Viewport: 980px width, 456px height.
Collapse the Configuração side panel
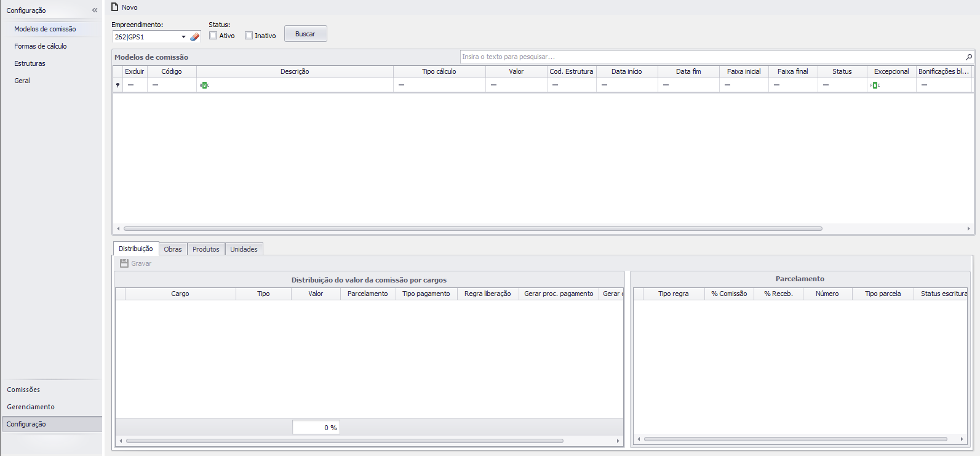coord(95,10)
